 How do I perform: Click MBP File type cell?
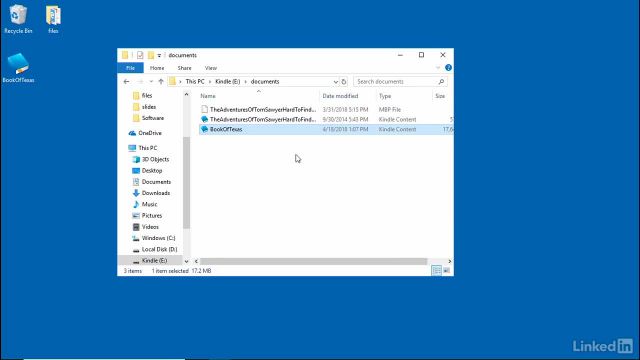390,109
